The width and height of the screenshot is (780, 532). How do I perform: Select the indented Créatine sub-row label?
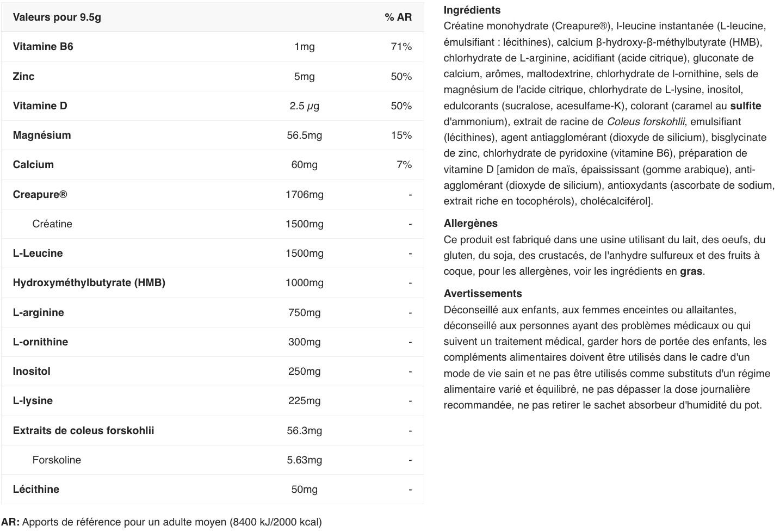click(52, 224)
